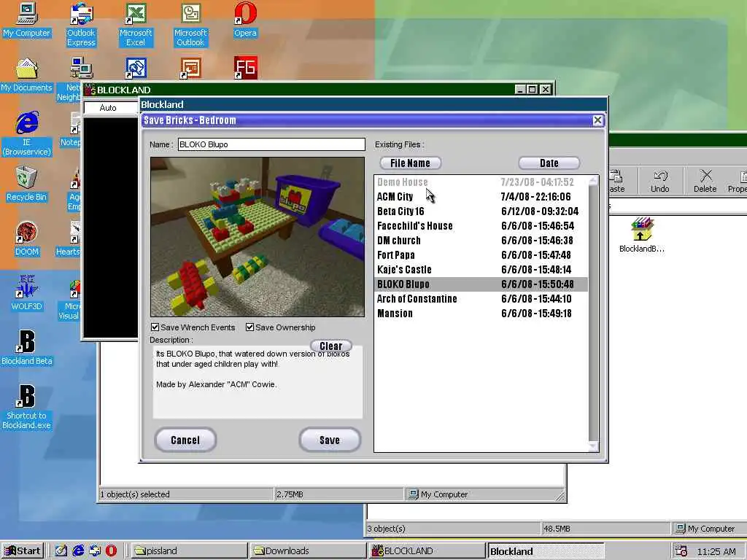Select ACM City save file

point(481,197)
